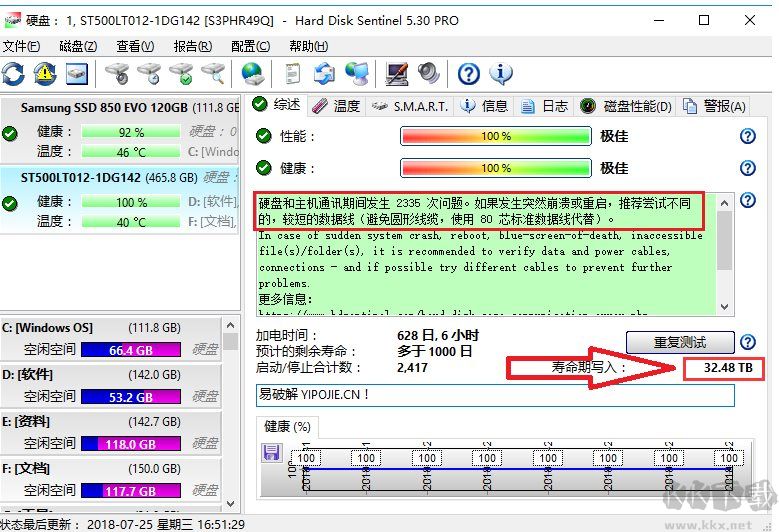The height and width of the screenshot is (532, 779).
Task: Open the 报告(R) menu
Action: 193,46
